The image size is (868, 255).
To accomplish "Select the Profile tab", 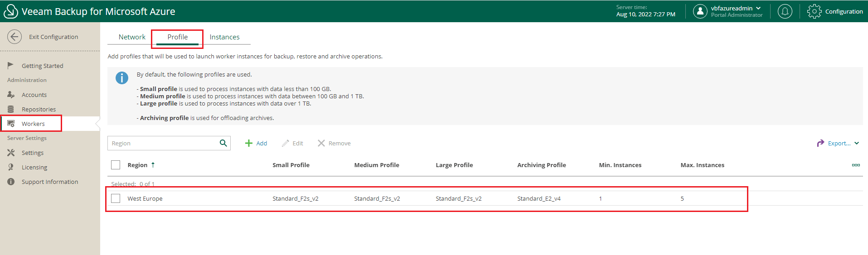I will pyautogui.click(x=177, y=37).
